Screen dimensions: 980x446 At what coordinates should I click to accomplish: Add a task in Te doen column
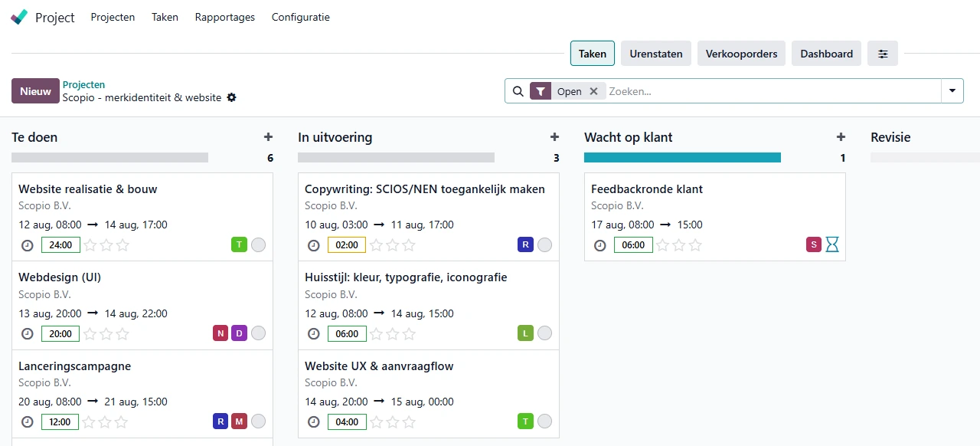click(268, 137)
